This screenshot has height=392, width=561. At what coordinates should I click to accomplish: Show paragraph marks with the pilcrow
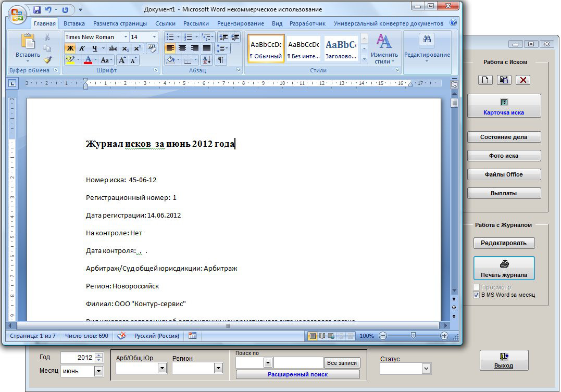(221, 60)
